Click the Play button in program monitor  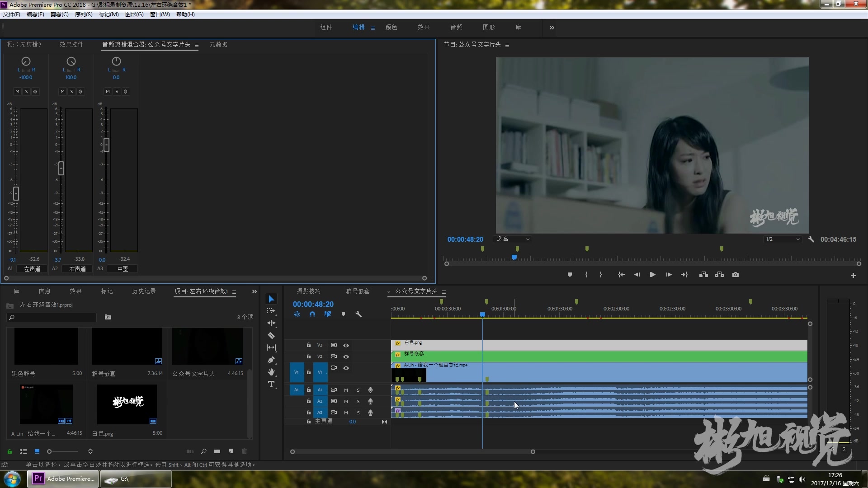[x=652, y=275]
